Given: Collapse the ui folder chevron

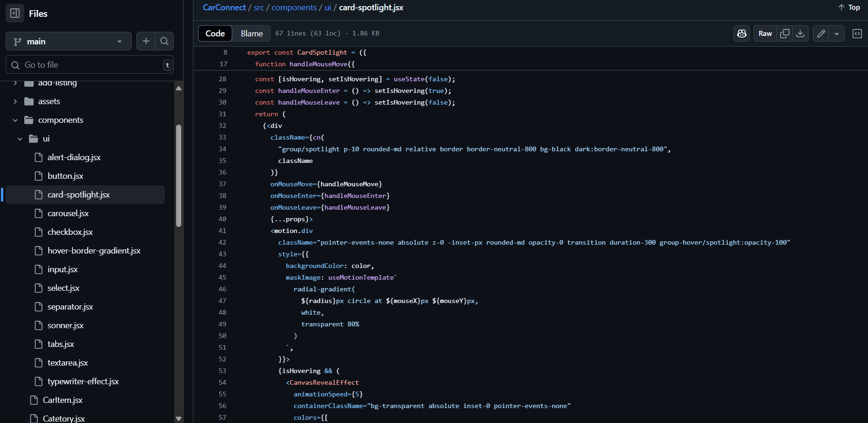Looking at the screenshot, I should coord(20,139).
